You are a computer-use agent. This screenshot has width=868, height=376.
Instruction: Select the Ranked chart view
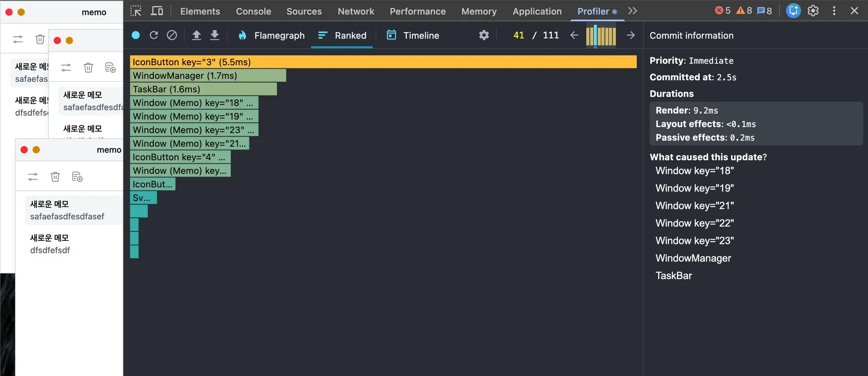pyautogui.click(x=342, y=36)
